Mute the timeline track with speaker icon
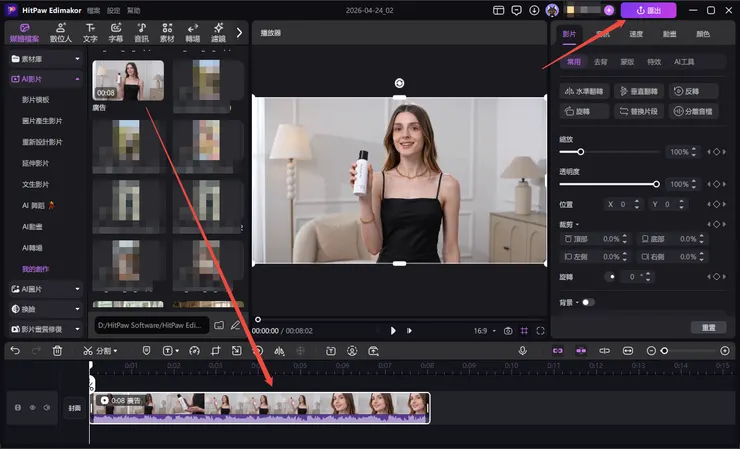Screen dimensions: 740x449 point(46,407)
